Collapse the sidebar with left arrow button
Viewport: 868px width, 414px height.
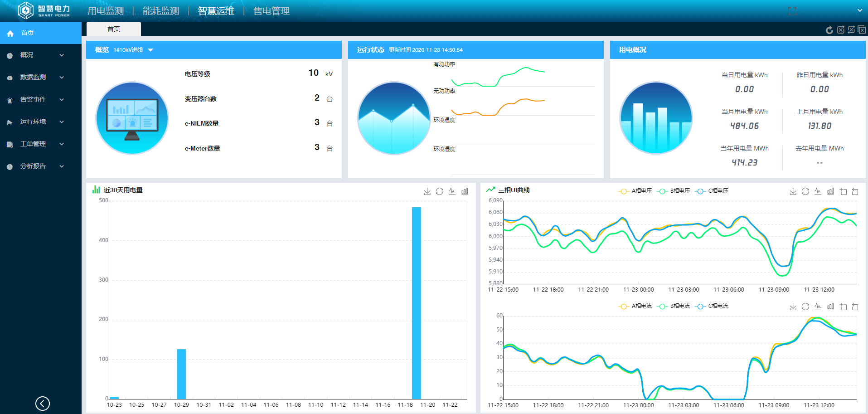(x=43, y=403)
